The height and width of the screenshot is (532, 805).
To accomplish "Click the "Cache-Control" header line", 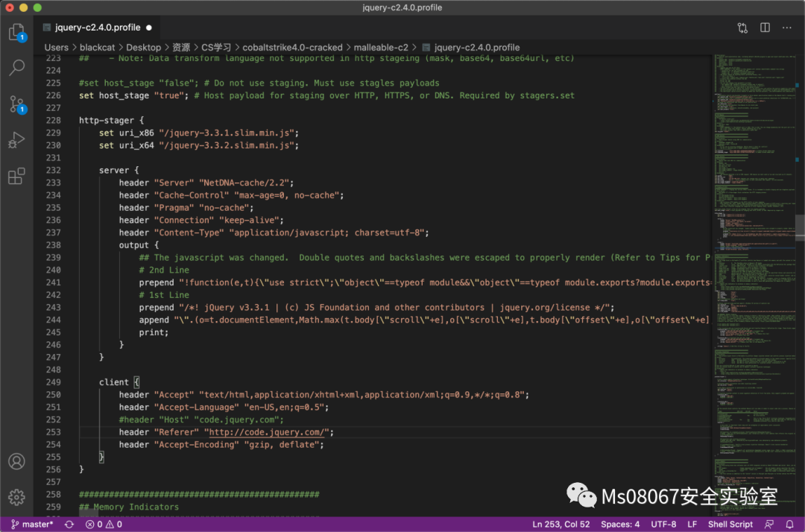I will click(x=232, y=195).
